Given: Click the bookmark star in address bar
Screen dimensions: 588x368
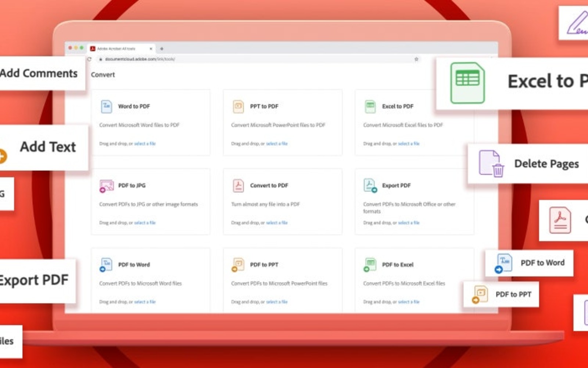Looking at the screenshot, I should pos(416,59).
